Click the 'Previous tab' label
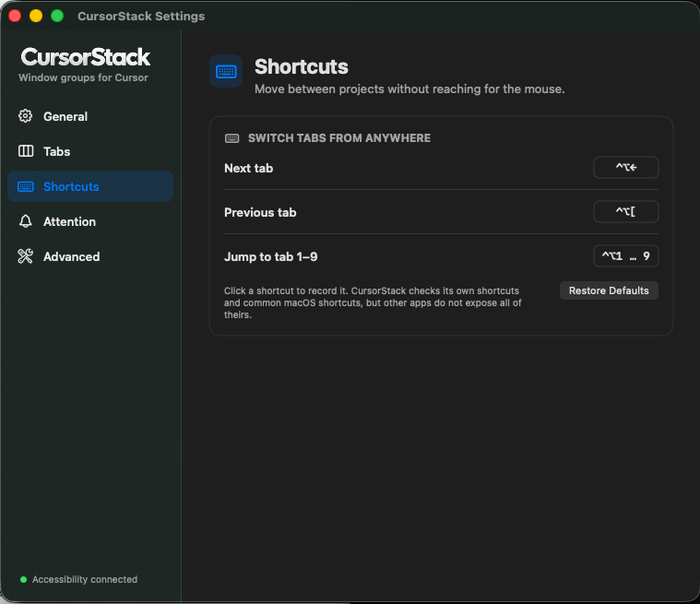Viewport: 700px width, 604px height. [260, 212]
